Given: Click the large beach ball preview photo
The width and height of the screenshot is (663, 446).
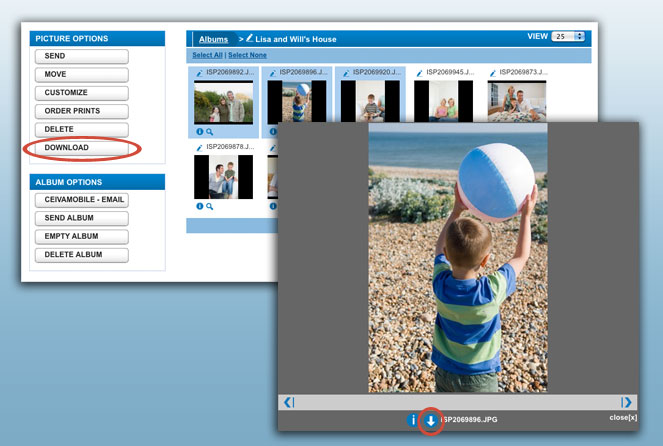Looking at the screenshot, I should coord(458,257).
